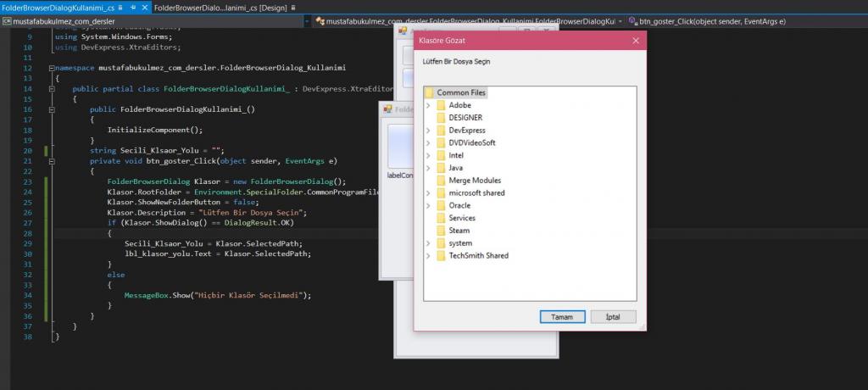The width and height of the screenshot is (868, 390).
Task: Click the InitializeComponent(); code line
Action: (x=155, y=131)
